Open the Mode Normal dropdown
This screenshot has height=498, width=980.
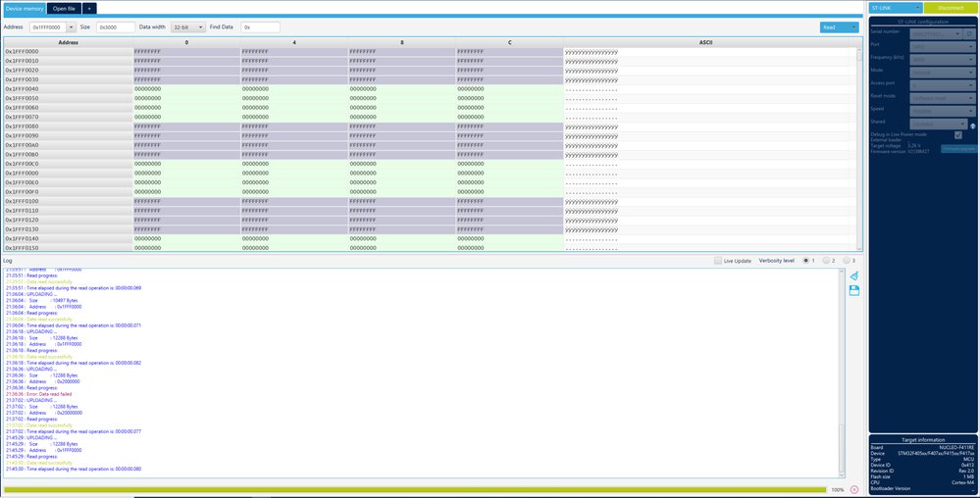(x=943, y=73)
